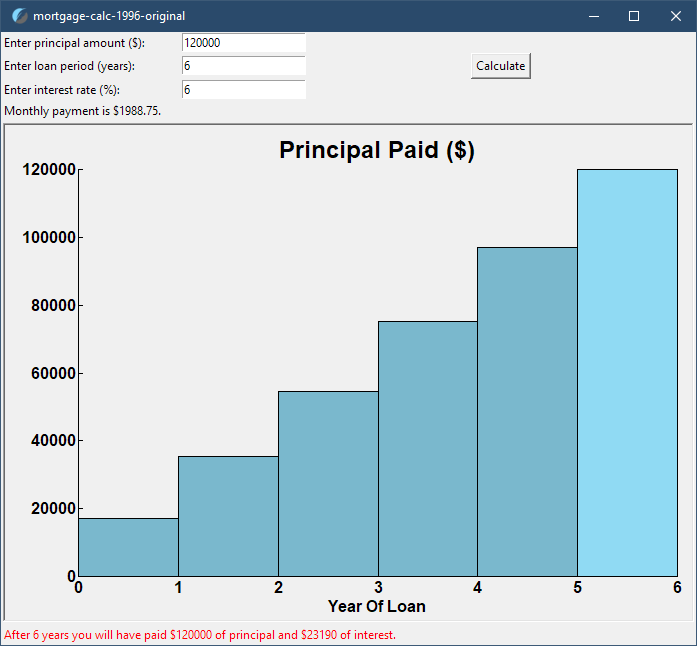Click the bar between years 2 and 3
This screenshot has width=697, height=646.
click(x=328, y=483)
